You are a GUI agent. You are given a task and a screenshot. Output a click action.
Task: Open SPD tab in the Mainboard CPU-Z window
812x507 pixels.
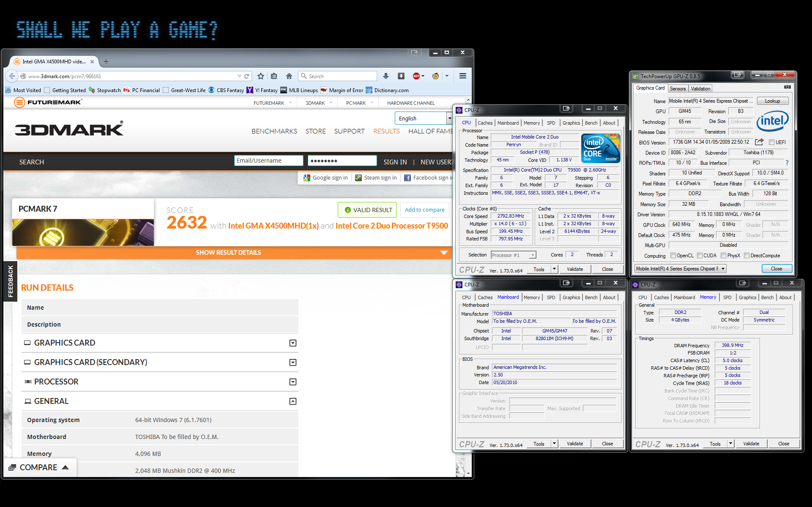551,297
